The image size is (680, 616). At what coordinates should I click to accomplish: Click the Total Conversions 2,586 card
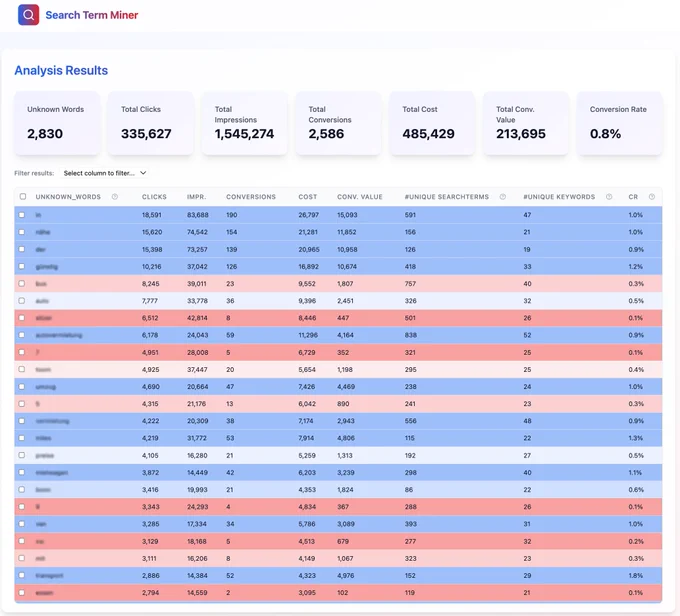coord(338,123)
